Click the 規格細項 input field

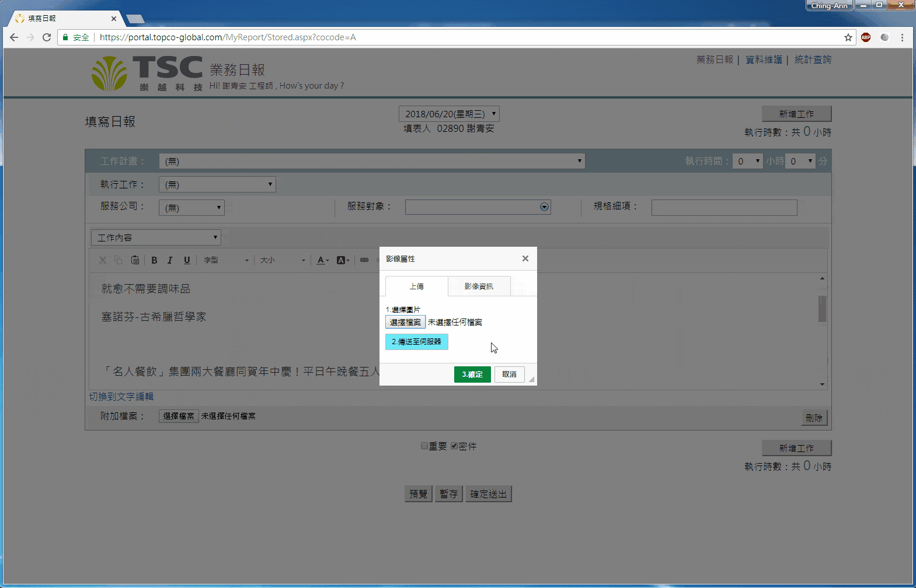(x=724, y=208)
